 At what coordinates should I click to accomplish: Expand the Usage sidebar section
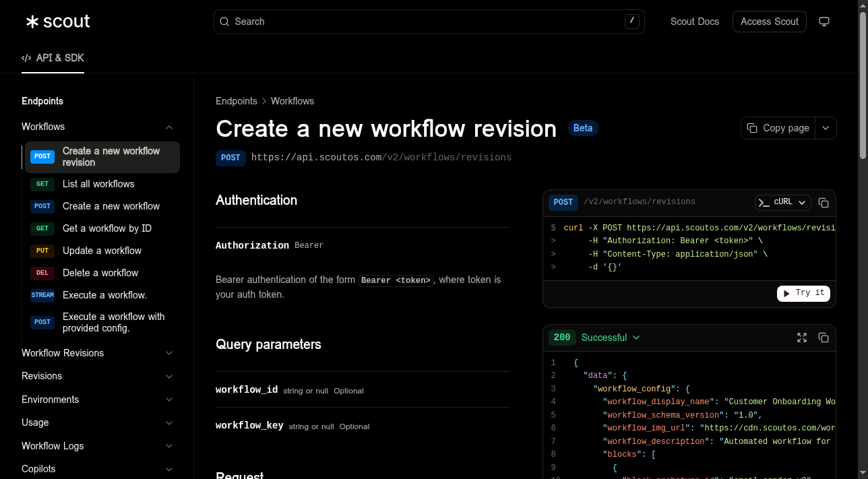coord(169,423)
